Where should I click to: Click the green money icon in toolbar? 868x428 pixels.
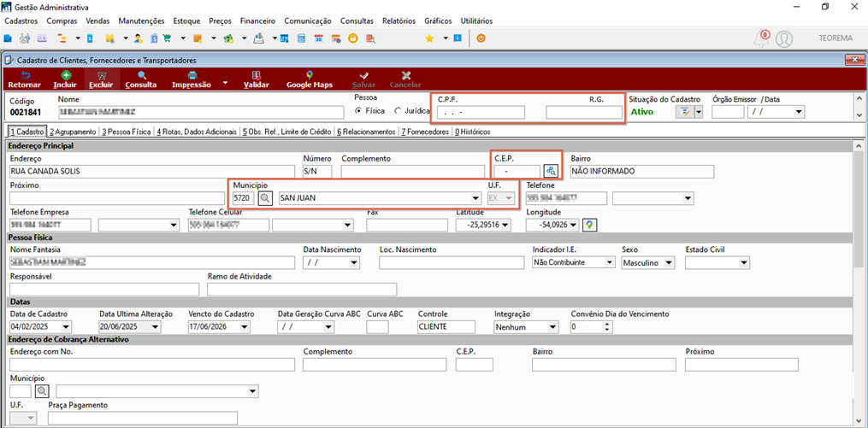(x=227, y=38)
